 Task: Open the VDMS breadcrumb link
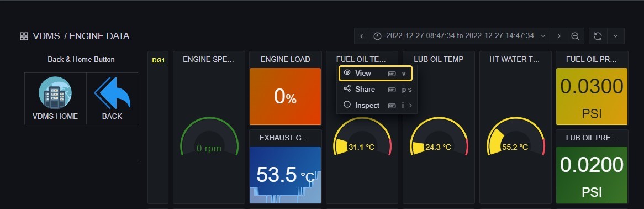pyautogui.click(x=46, y=36)
